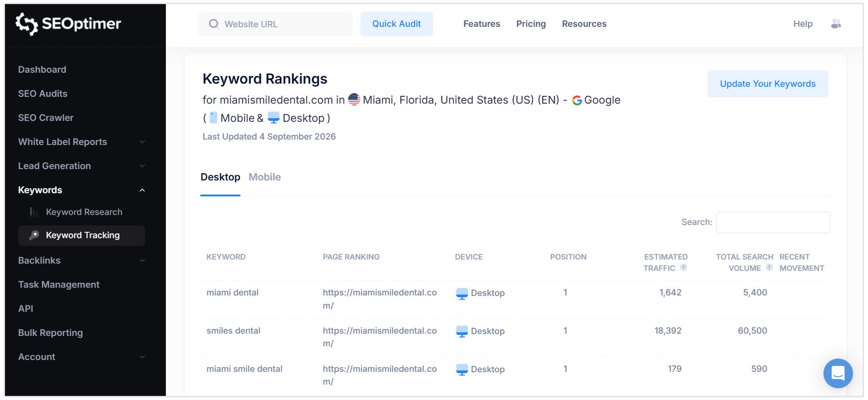Click the mobile phone icon in header
This screenshot has height=400, width=868.
(213, 118)
